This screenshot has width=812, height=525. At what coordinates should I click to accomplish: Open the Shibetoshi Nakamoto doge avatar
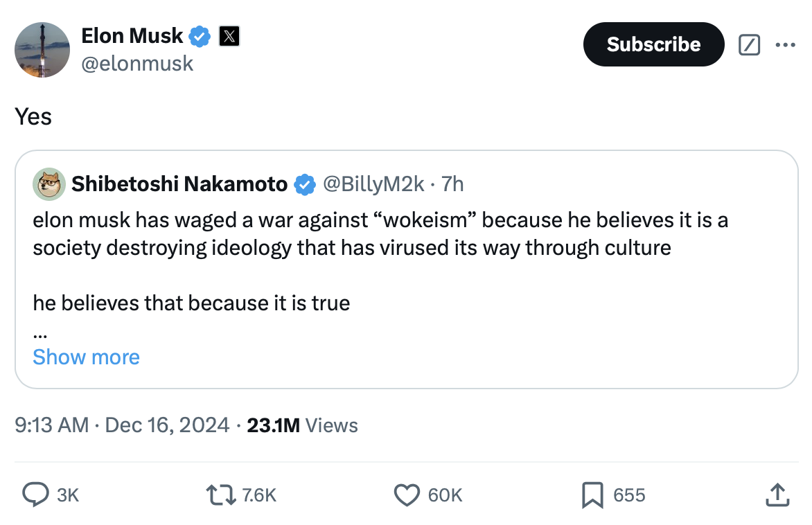pyautogui.click(x=49, y=184)
